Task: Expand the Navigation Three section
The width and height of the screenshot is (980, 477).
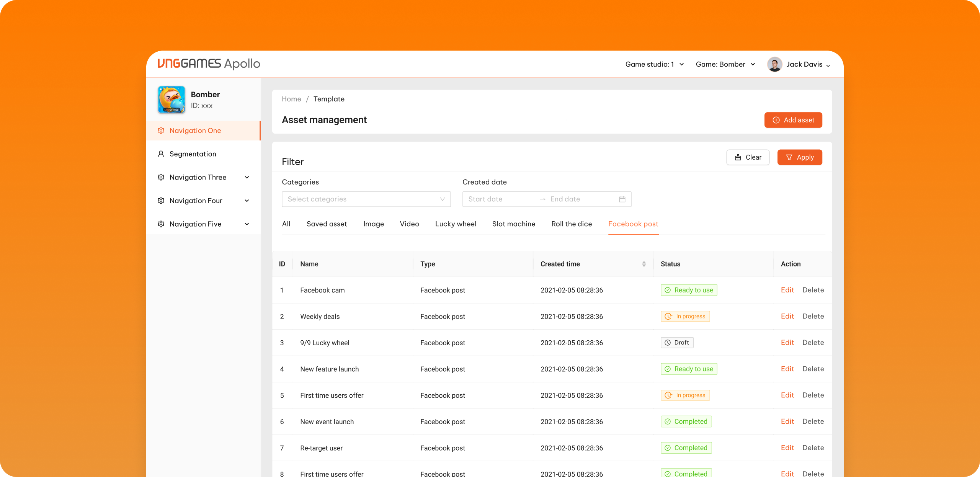Action: (247, 177)
